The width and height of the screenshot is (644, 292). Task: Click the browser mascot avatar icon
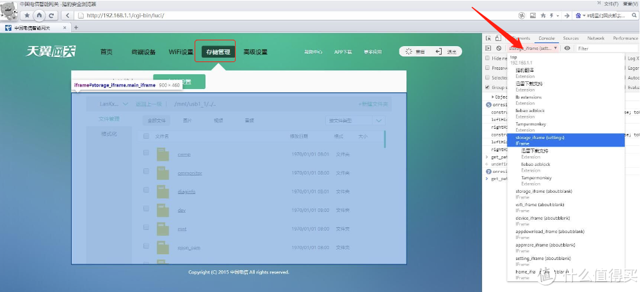pyautogui.click(x=8, y=12)
